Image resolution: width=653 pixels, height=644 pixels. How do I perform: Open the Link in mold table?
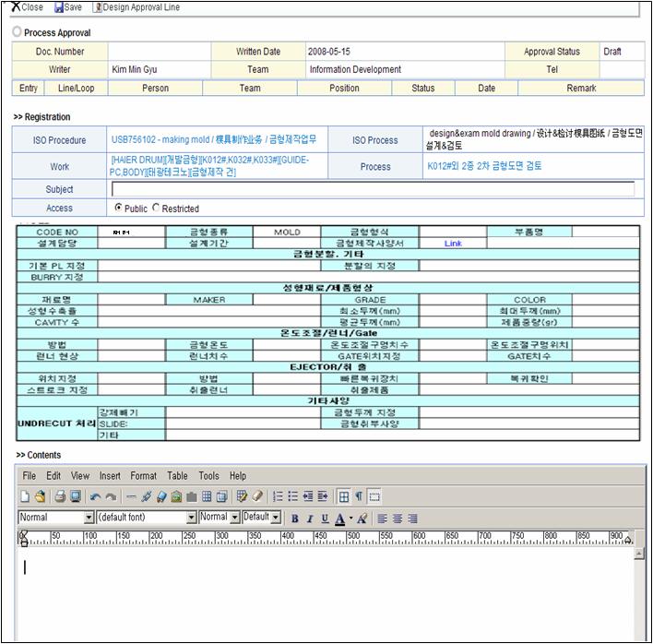tap(453, 244)
